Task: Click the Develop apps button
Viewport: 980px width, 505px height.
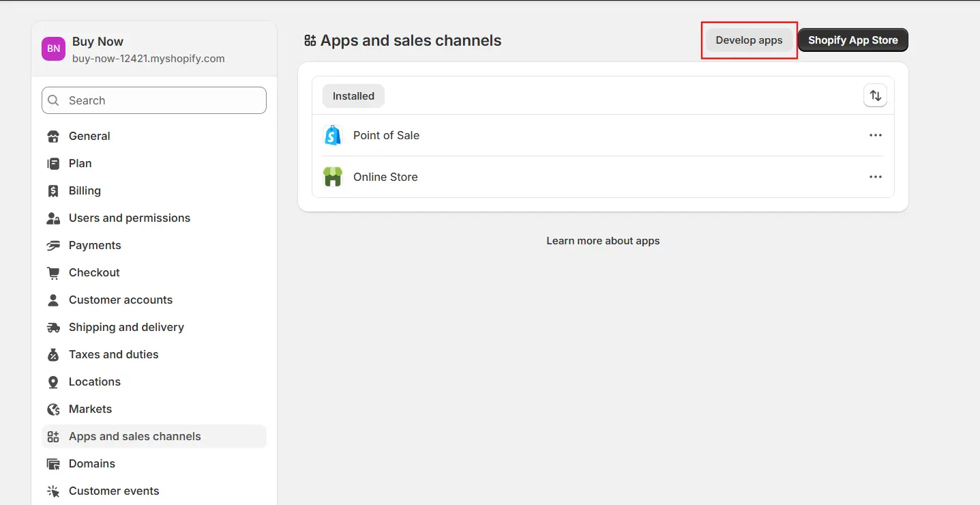Action: point(749,40)
